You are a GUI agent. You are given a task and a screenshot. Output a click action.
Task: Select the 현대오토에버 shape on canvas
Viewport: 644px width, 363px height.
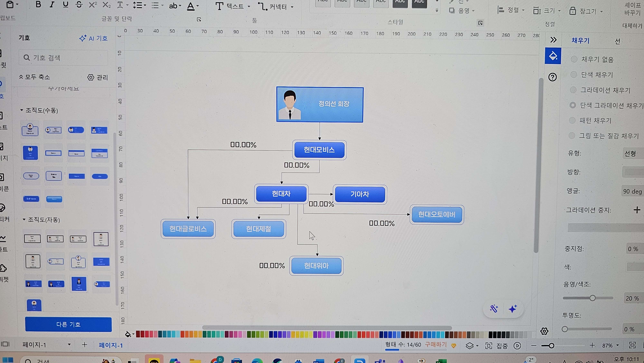click(436, 215)
